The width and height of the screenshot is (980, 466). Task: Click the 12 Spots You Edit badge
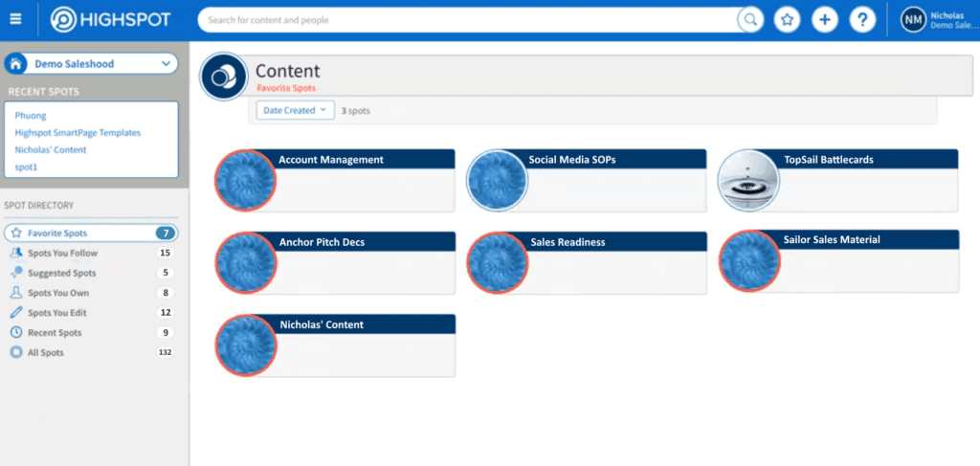point(165,312)
